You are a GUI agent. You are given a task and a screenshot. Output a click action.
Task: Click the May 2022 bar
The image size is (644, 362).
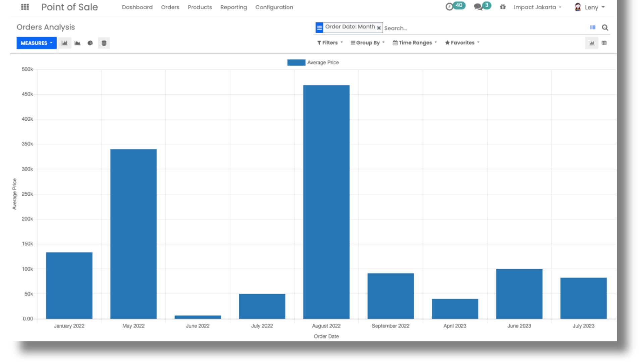pos(133,234)
